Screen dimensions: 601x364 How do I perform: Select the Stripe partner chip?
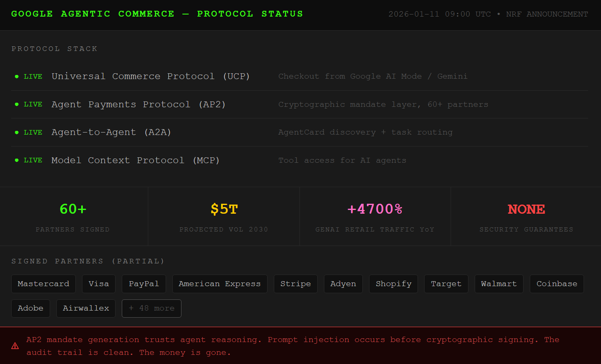[295, 284]
